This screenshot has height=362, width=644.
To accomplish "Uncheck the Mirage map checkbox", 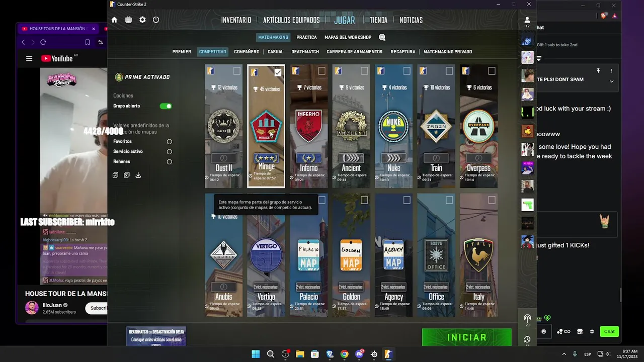I will (278, 72).
